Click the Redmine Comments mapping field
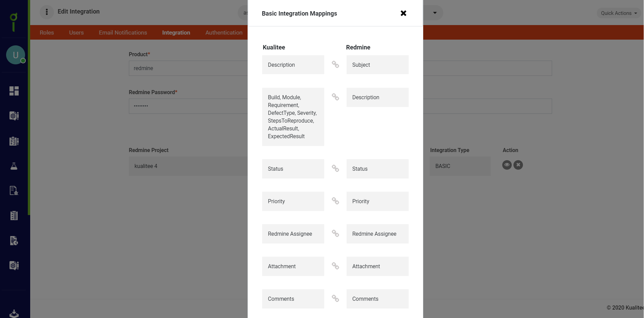This screenshot has height=318, width=644. pos(377,299)
